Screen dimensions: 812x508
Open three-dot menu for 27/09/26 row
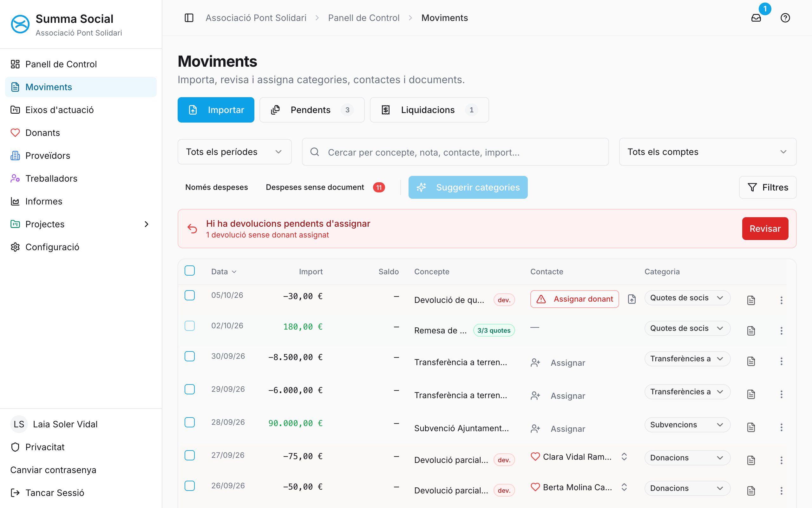[x=782, y=460]
